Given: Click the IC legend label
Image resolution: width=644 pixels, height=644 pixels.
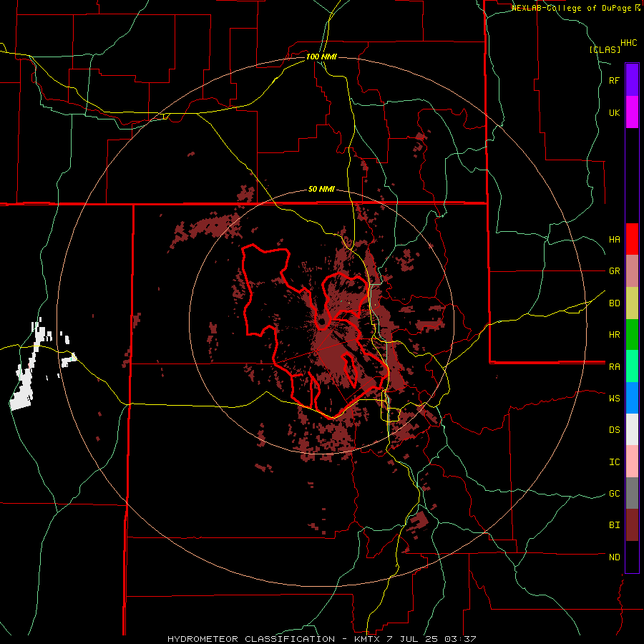Looking at the screenshot, I should 614,462.
